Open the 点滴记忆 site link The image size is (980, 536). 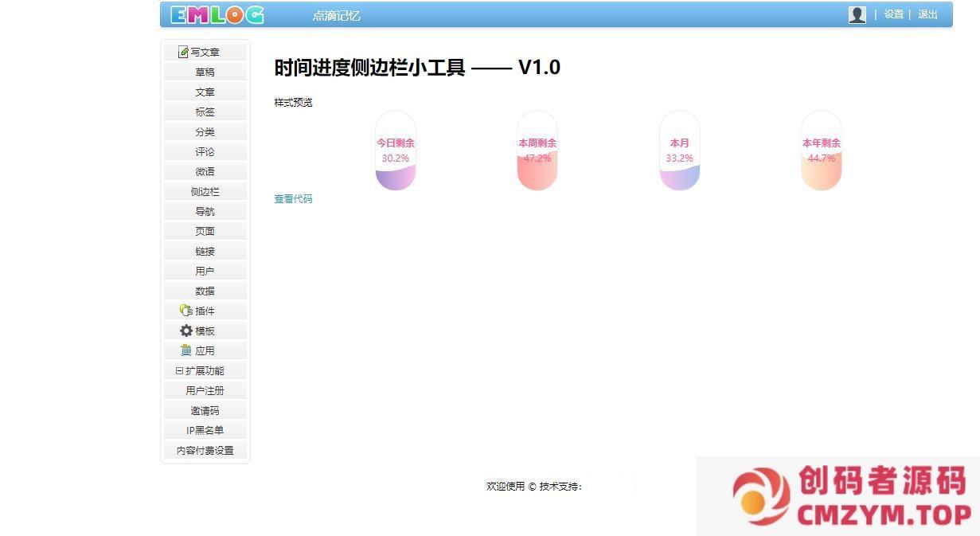[x=336, y=16]
